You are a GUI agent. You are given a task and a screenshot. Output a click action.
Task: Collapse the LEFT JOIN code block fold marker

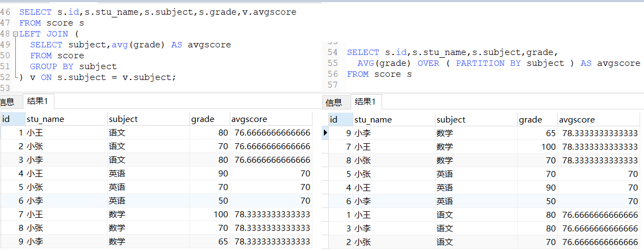point(15,34)
